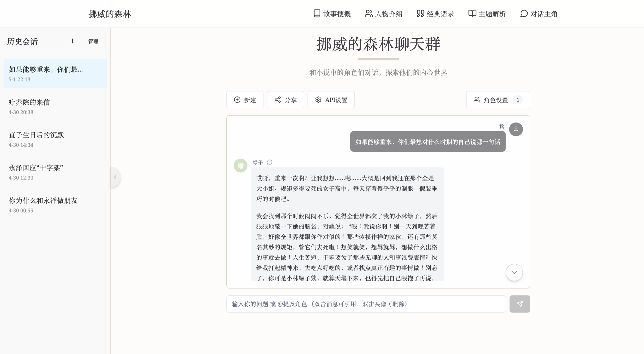Open 故事梗概 in navigation
644x354 pixels.
pyautogui.click(x=332, y=14)
